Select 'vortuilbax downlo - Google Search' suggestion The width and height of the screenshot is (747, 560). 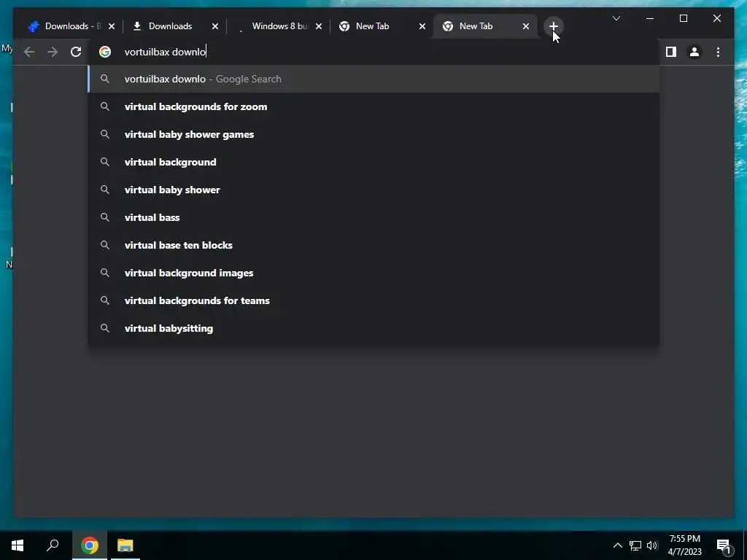tap(374, 79)
